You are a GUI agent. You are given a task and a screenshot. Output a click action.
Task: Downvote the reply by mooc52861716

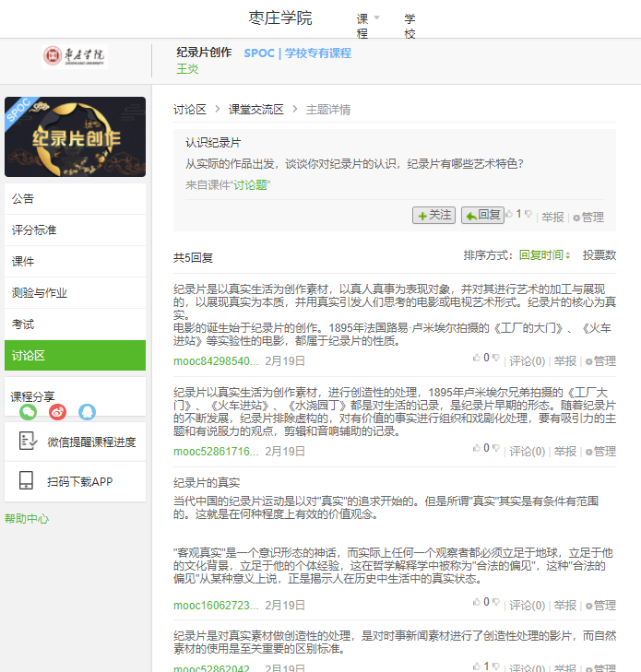click(x=496, y=448)
